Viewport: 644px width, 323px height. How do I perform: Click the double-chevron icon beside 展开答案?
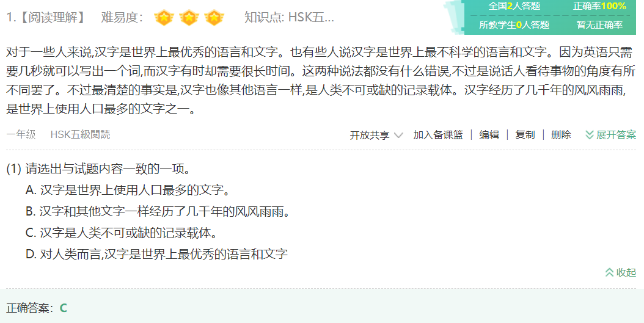(590, 135)
